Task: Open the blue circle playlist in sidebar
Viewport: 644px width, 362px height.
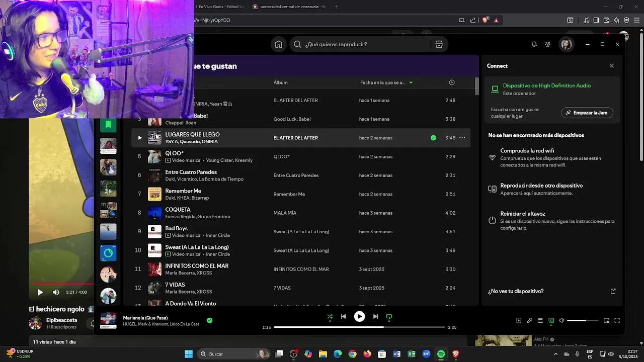Action: click(108, 253)
